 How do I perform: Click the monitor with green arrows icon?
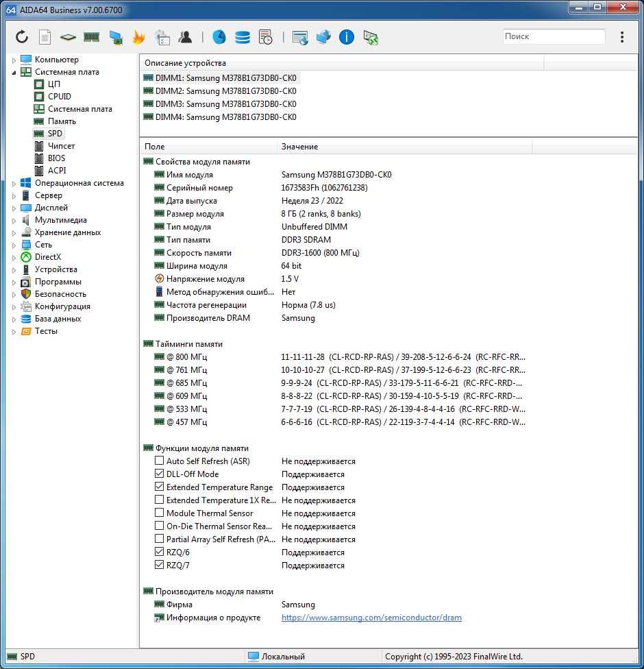click(371, 38)
